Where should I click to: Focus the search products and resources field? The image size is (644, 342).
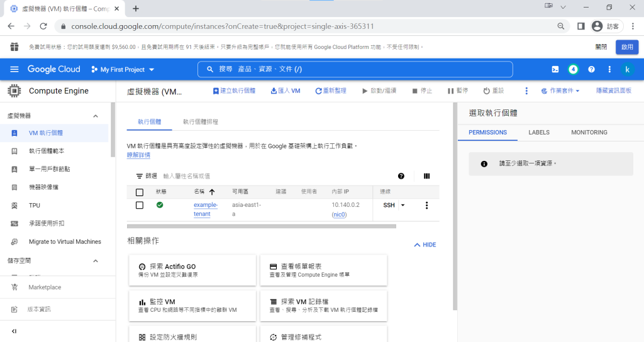click(355, 69)
